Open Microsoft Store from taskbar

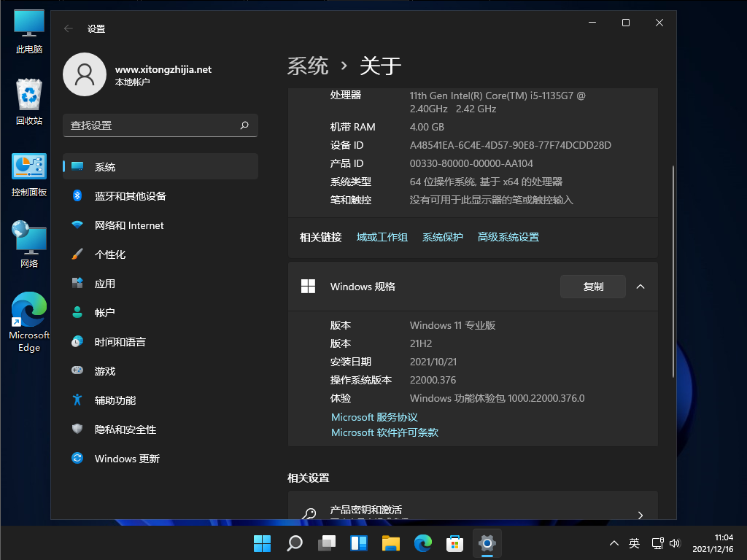pyautogui.click(x=454, y=543)
